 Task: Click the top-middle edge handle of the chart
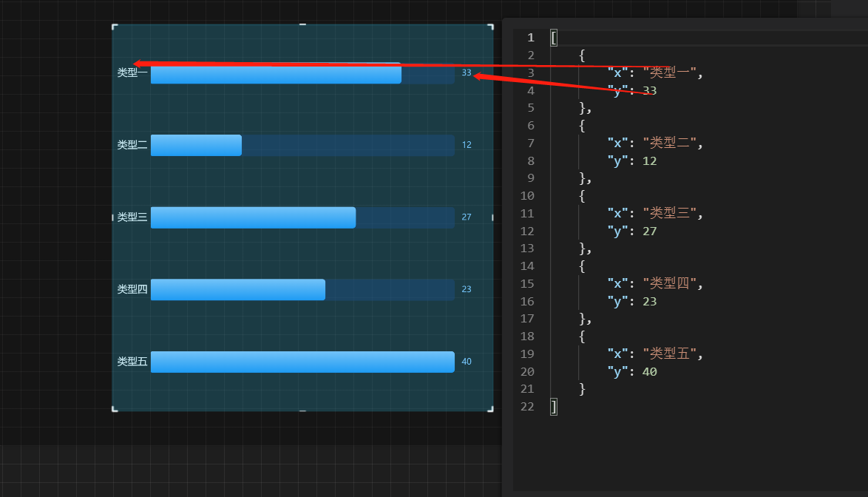coord(303,24)
